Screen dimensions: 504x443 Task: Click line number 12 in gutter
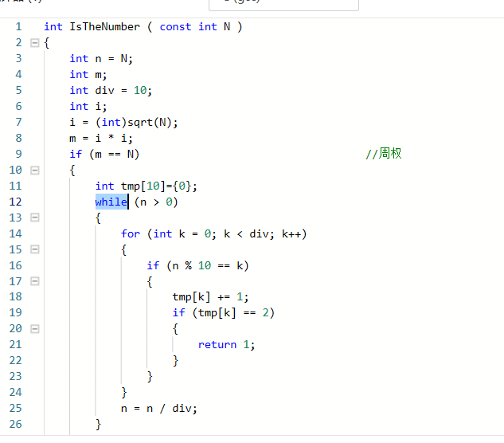pos(15,202)
